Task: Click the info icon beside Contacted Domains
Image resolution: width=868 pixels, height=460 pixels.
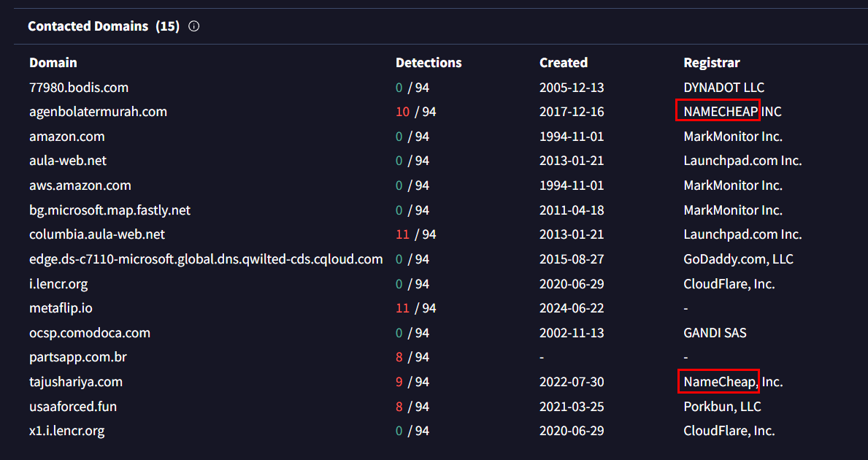Action: tap(193, 26)
